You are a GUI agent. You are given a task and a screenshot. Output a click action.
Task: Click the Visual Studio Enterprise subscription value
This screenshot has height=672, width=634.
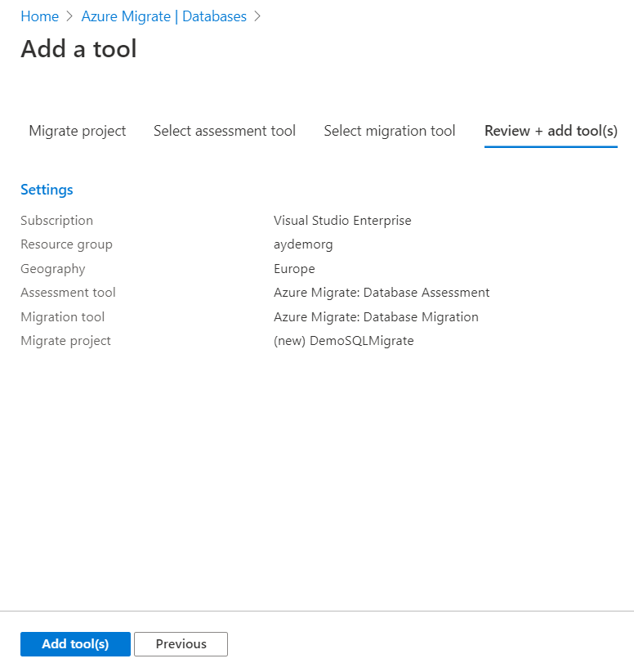point(342,221)
